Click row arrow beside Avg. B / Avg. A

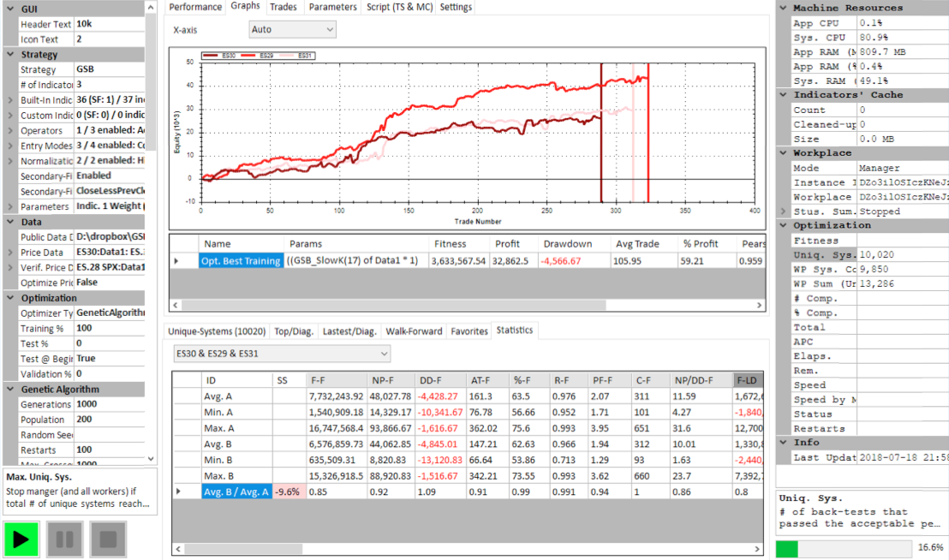pyautogui.click(x=178, y=491)
